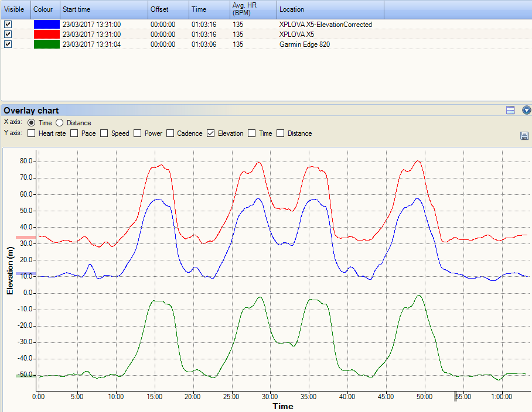Uncheck visibility for XPLOVA X5-ElevationCorrected row

click(8, 25)
